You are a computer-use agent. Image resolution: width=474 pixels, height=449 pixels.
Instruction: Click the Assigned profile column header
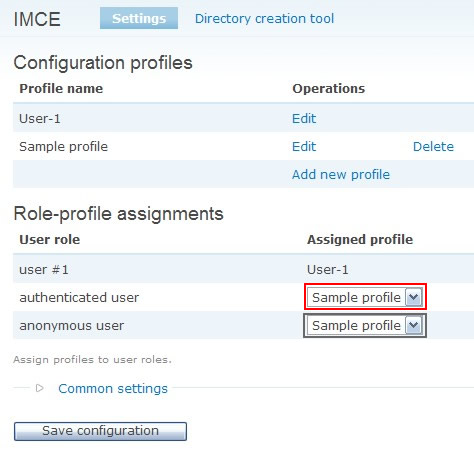coord(360,239)
